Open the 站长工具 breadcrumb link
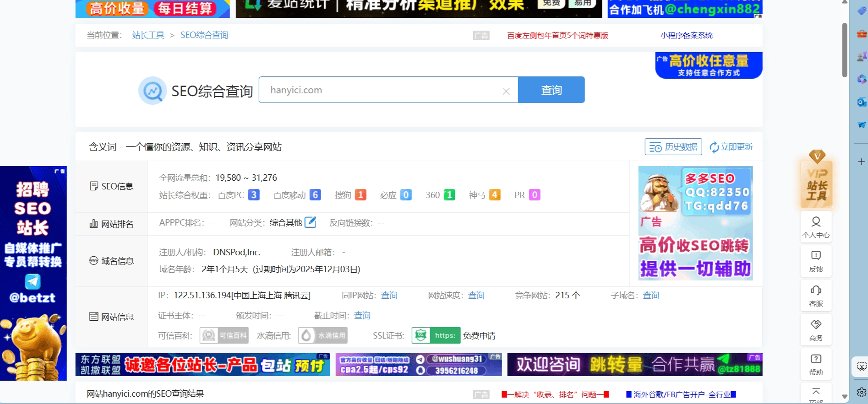 [x=148, y=35]
